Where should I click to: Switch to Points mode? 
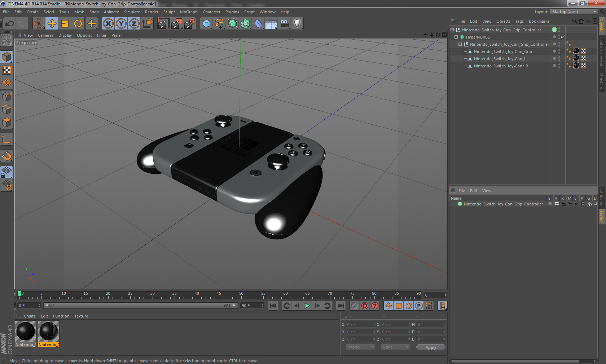point(6,97)
